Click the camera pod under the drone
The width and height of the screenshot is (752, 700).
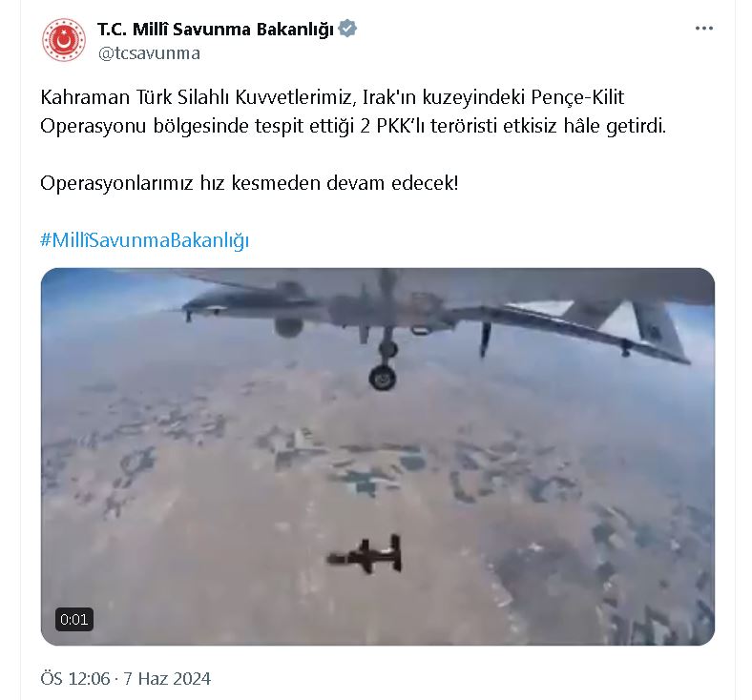[x=289, y=327]
